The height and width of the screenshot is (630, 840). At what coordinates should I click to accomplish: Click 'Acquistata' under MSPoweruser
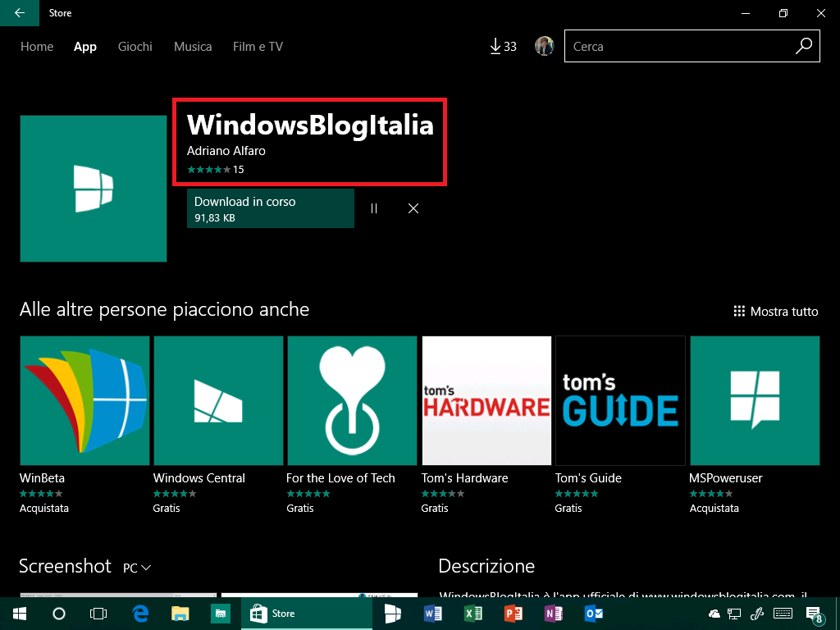[714, 509]
